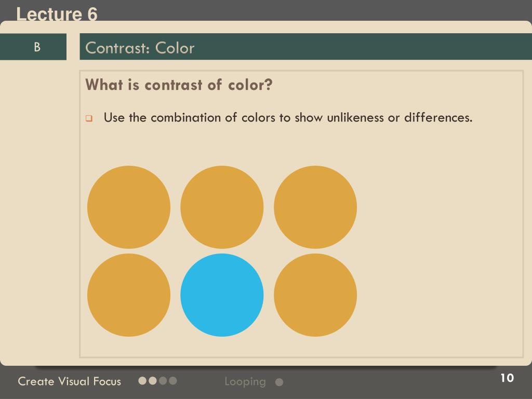Viewport: 532px width, 399px height.
Task: Click the fourth dimmed progress dot
Action: tap(172, 381)
